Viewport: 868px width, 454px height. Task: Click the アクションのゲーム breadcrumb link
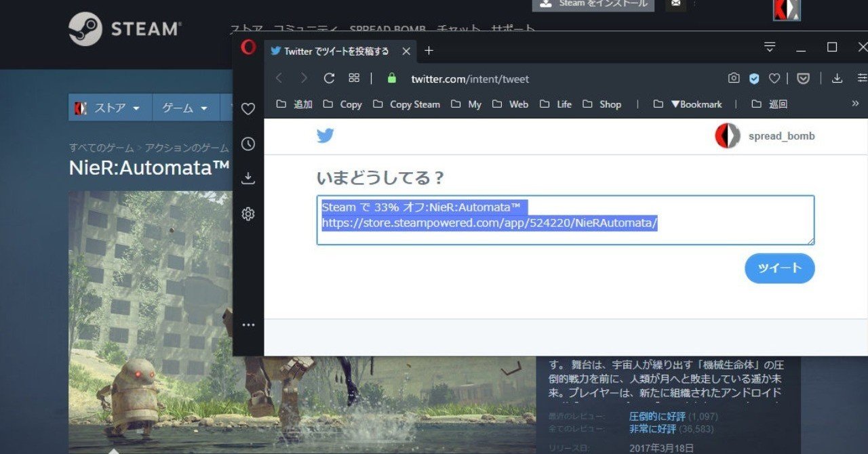[x=187, y=147]
